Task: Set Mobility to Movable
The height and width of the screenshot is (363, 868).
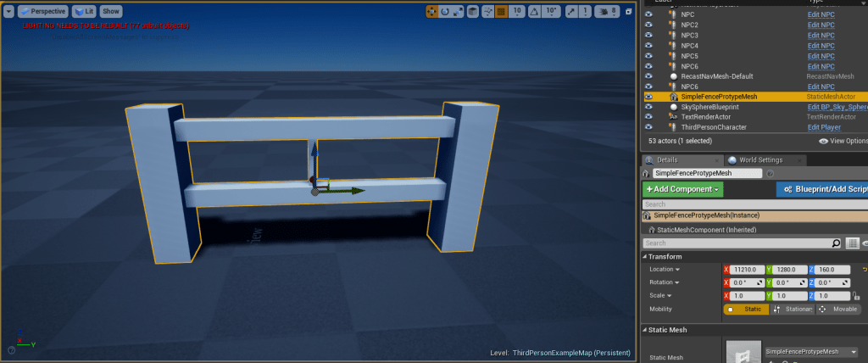Action: tap(837, 310)
